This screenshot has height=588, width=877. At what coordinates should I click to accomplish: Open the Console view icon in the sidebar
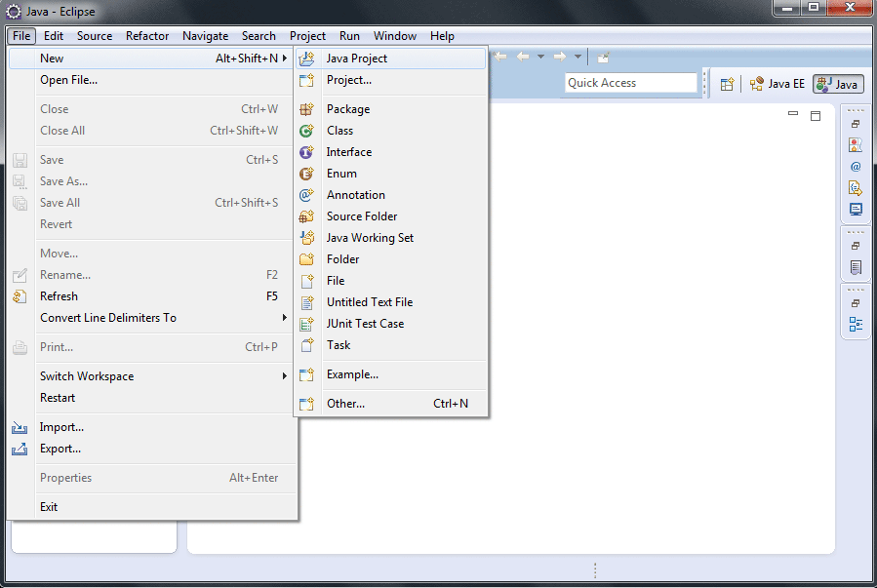coord(855,209)
